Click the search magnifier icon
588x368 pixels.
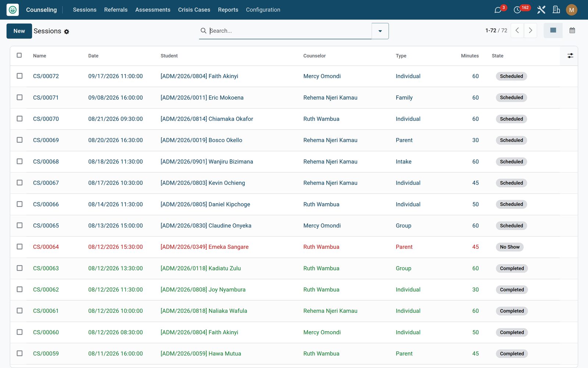point(203,31)
